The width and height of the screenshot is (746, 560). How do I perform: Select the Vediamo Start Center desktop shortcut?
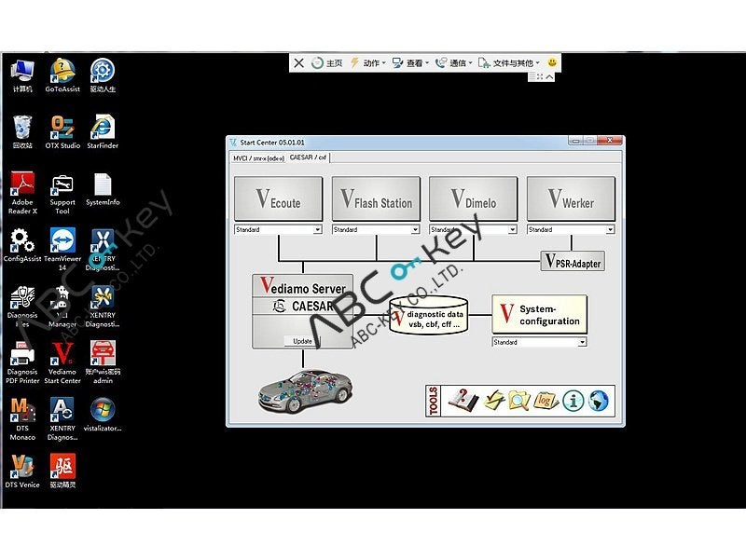(x=62, y=362)
